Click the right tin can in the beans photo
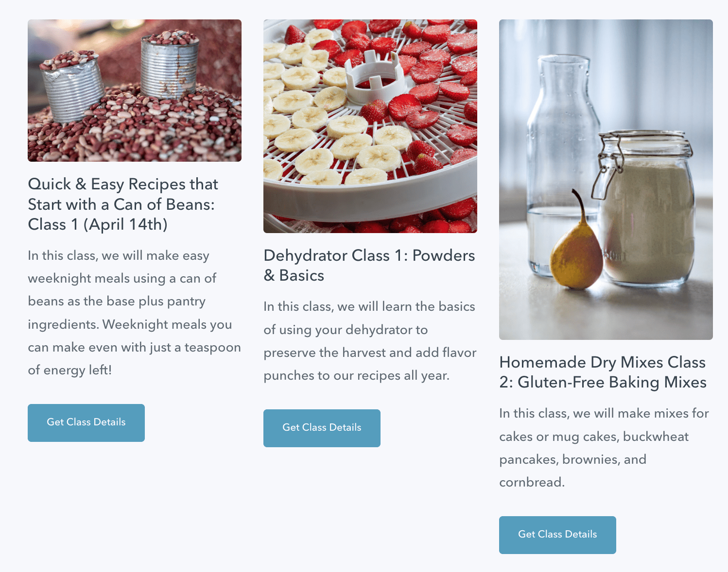 coord(170,65)
